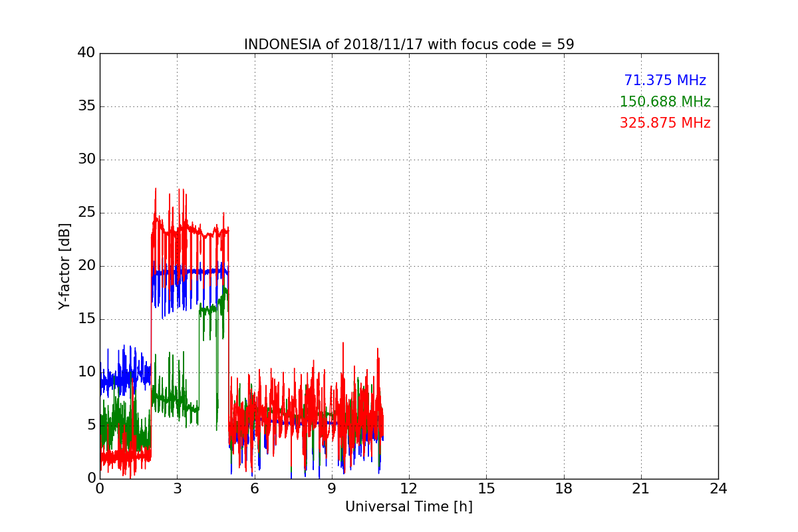Select the 325.875 MHz legend label
Image resolution: width=798 pixels, height=532 pixels.
tap(665, 123)
